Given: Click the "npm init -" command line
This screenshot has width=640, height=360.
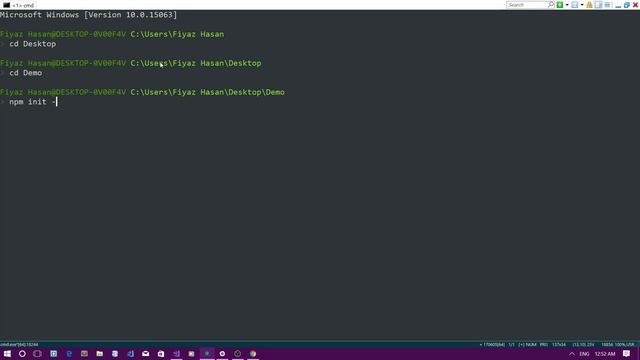Looking at the screenshot, I should pos(32,102).
